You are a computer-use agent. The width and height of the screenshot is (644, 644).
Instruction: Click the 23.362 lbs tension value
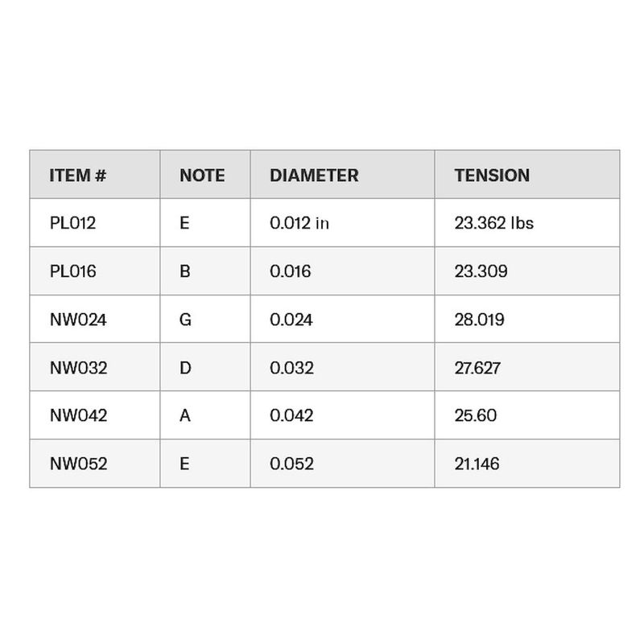(x=494, y=223)
